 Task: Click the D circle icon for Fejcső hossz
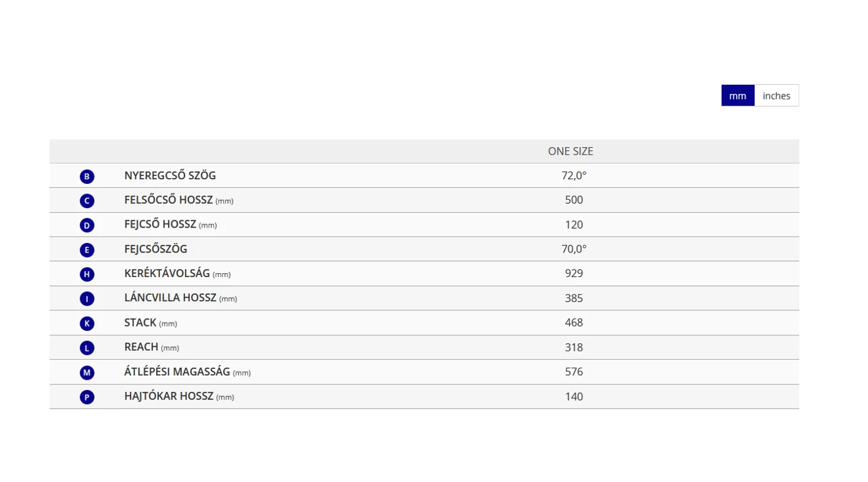(87, 226)
